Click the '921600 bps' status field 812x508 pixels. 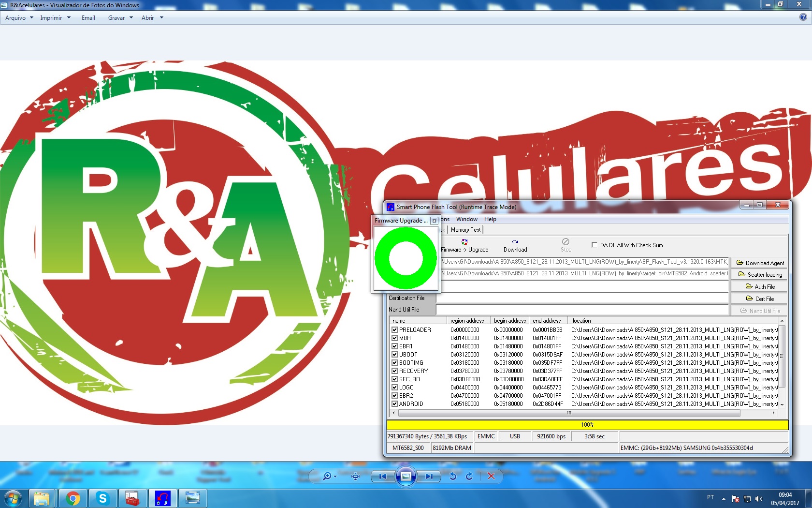pyautogui.click(x=551, y=436)
